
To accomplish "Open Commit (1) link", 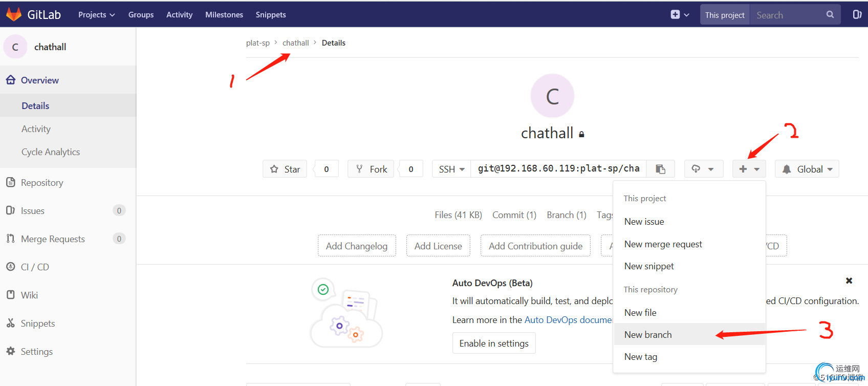I will 514,215.
